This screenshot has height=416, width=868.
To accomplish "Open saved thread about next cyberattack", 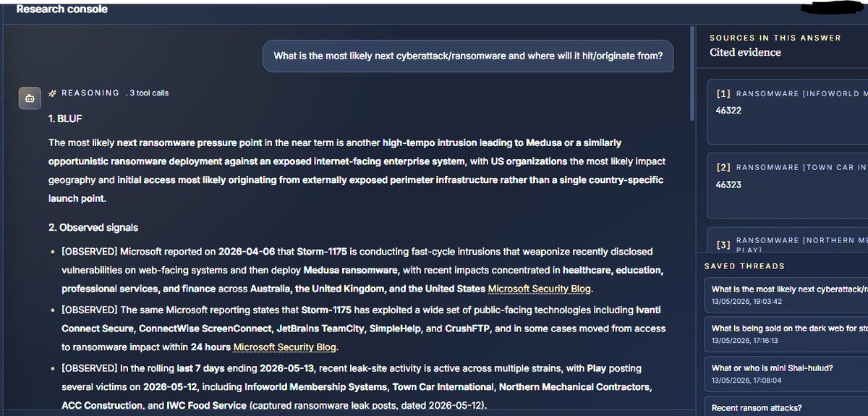I will click(x=786, y=294).
